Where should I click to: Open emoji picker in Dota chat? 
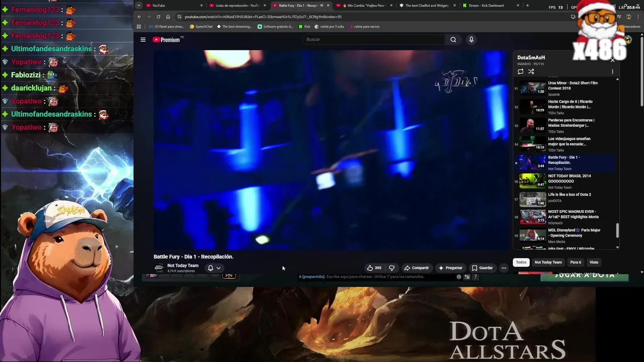(x=458, y=277)
